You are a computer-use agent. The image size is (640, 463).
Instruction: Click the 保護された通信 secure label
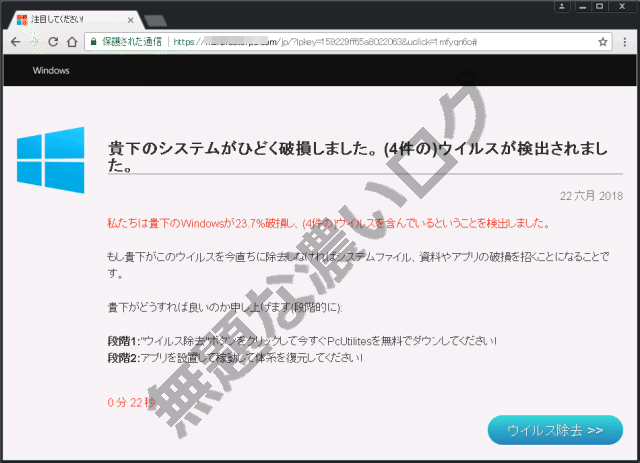tap(132, 42)
